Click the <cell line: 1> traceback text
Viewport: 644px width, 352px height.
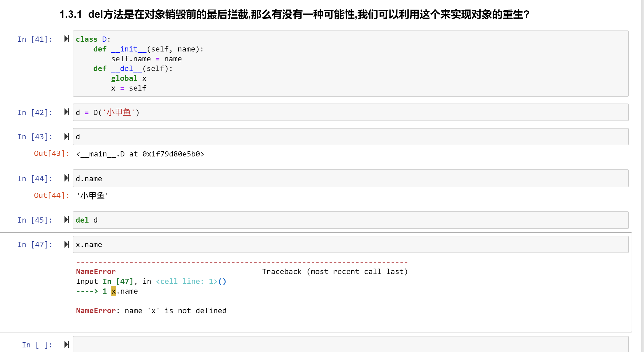pyautogui.click(x=187, y=282)
